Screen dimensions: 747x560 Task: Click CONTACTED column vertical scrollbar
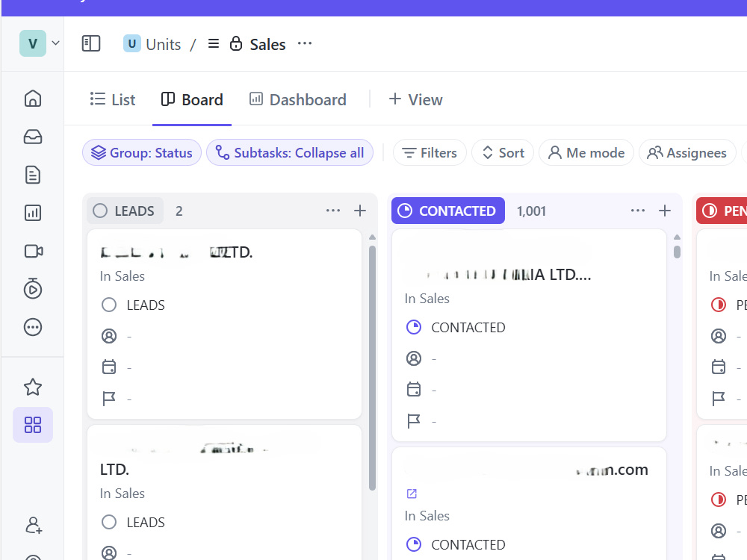pos(677,252)
